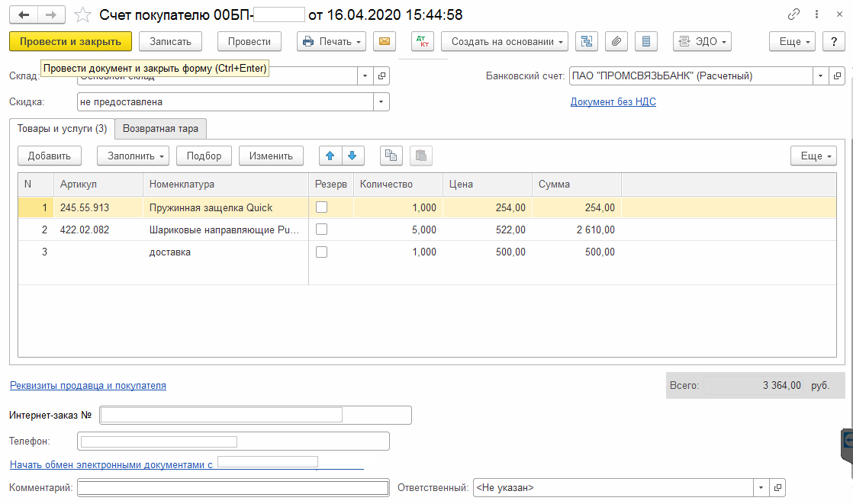
Task: Toggle Резерв checkbox for доставка row
Action: (x=321, y=252)
